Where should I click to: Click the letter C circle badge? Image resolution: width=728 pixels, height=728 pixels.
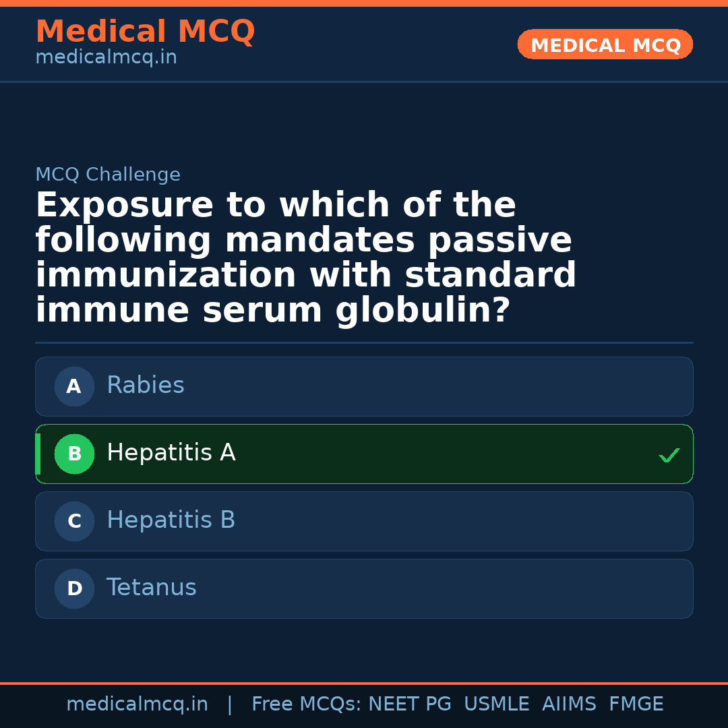tap(74, 522)
